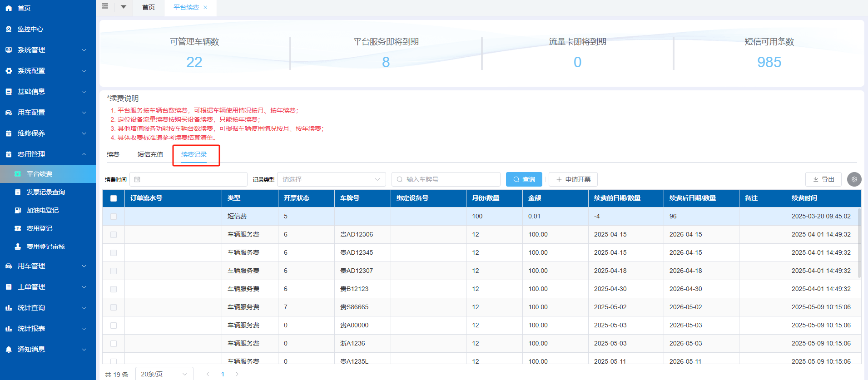Go to 费用登记审核 page
Viewport: 868px width, 380px height.
pos(45,247)
